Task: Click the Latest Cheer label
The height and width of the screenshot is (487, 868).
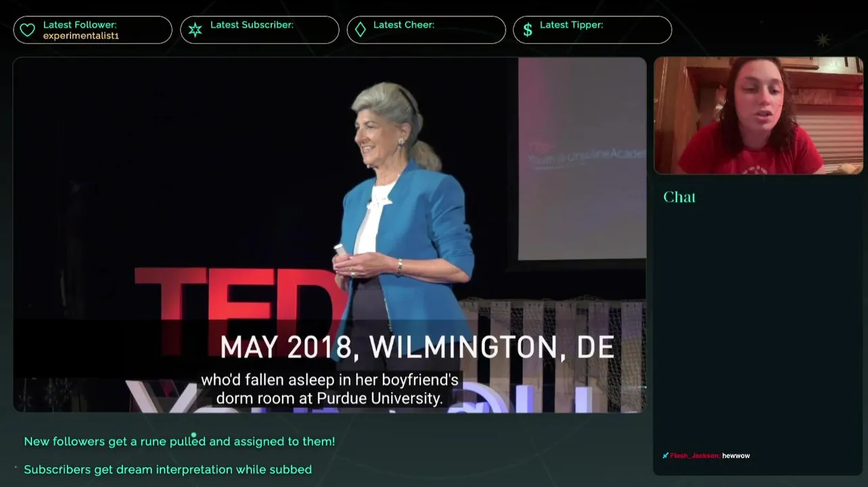Action: coord(404,25)
